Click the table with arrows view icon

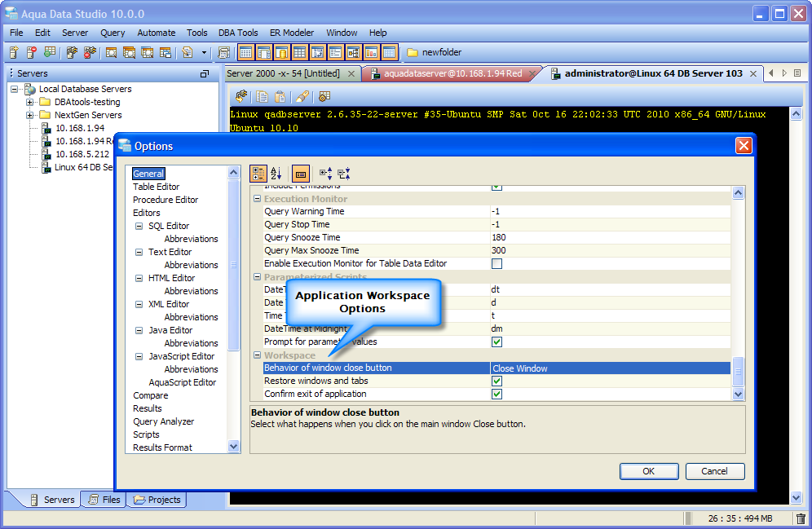point(317,52)
